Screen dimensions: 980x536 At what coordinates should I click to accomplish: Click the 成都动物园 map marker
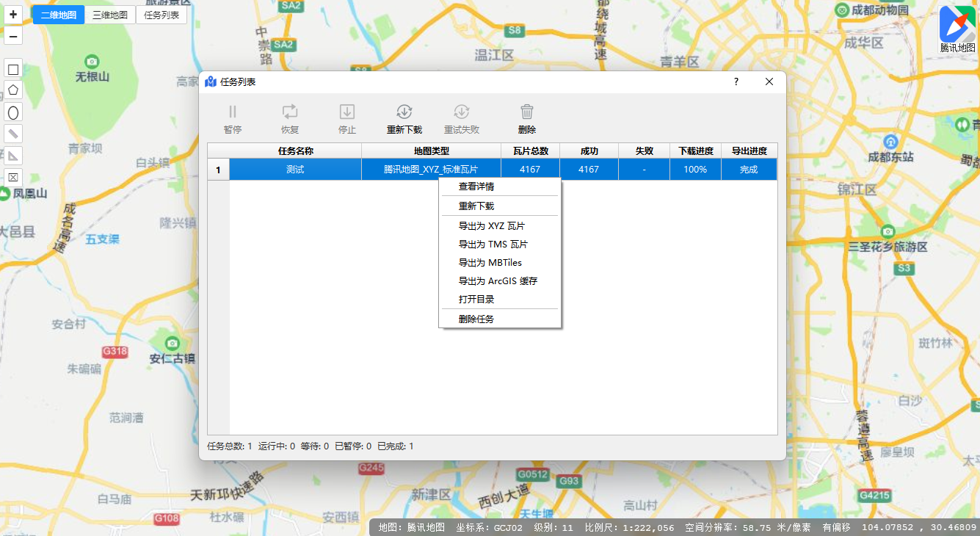[x=843, y=10]
